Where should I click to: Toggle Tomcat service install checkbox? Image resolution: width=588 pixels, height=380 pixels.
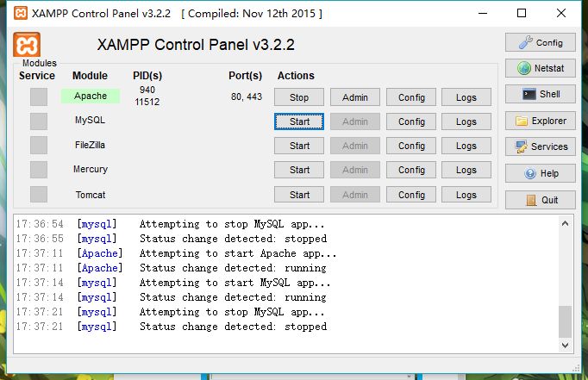(x=39, y=195)
